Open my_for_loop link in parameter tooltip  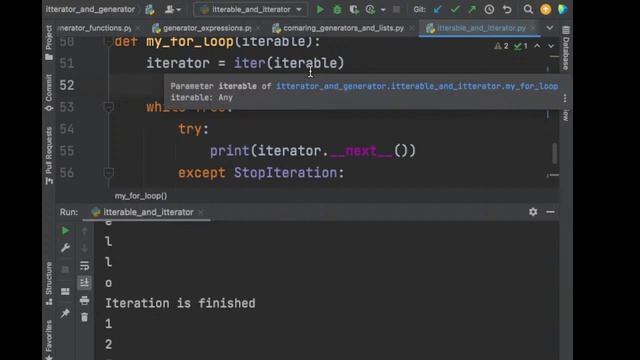click(417, 86)
